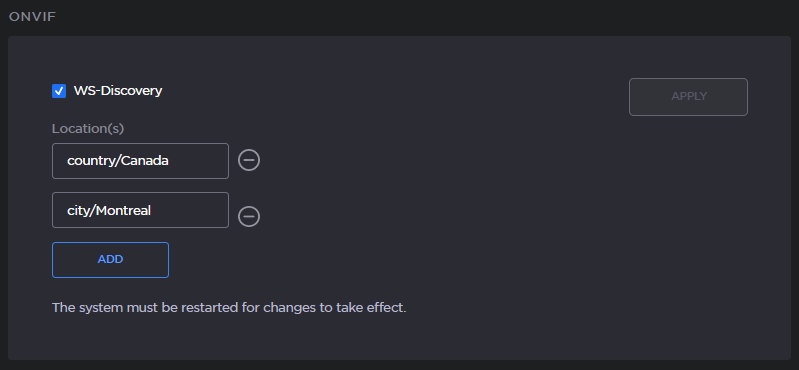
Task: Click the minus icon beside country/Canada
Action: [x=249, y=161]
